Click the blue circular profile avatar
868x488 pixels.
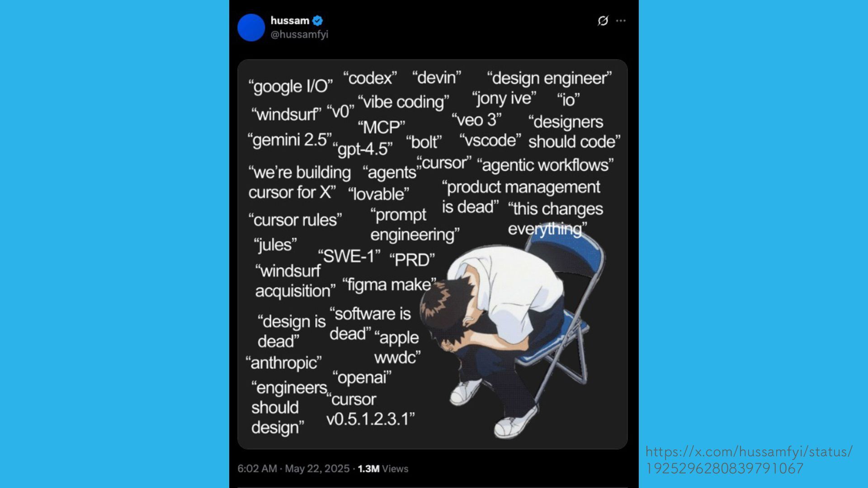click(251, 28)
